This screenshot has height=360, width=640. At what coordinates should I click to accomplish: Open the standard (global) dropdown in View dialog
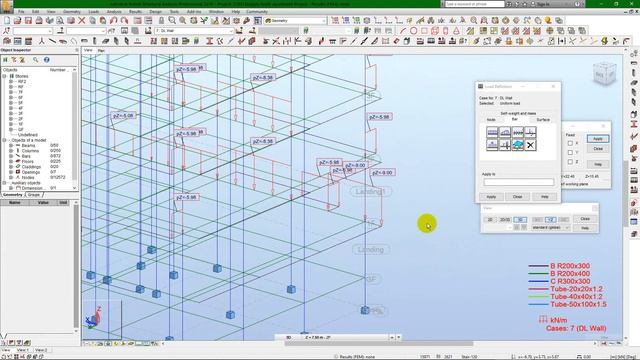[550, 227]
